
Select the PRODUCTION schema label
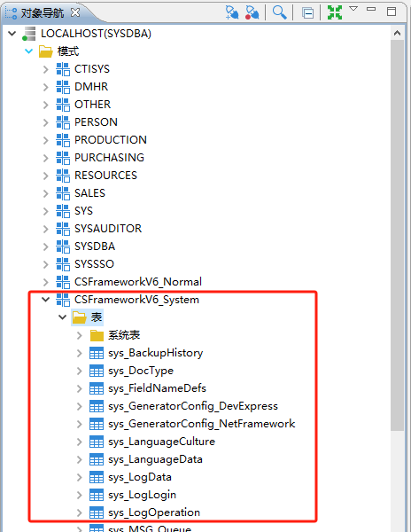111,140
